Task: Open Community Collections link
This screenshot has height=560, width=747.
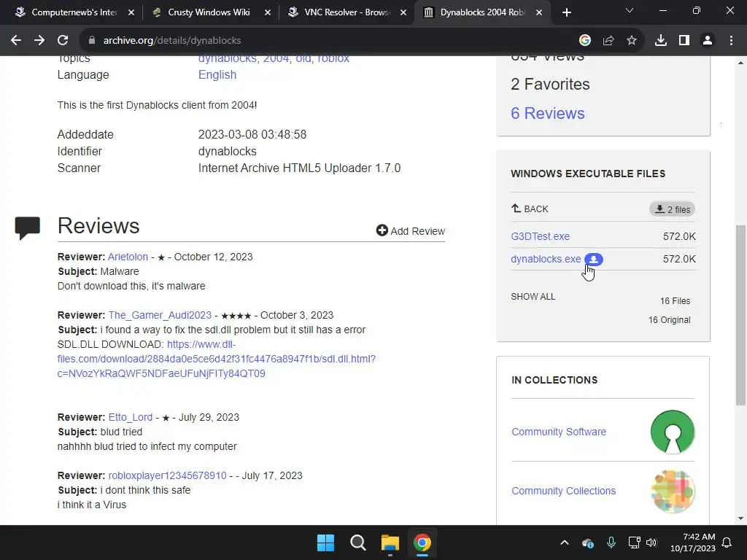Action: tap(563, 491)
